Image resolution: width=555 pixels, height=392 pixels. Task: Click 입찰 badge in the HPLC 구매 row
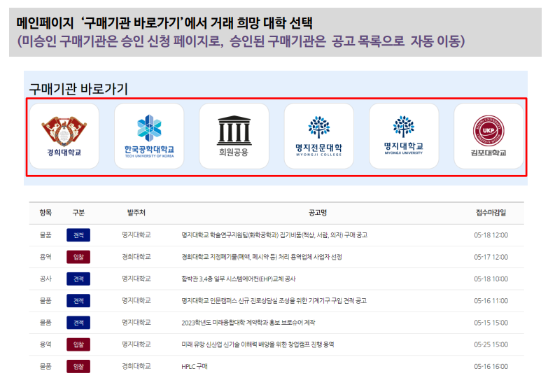tap(78, 367)
